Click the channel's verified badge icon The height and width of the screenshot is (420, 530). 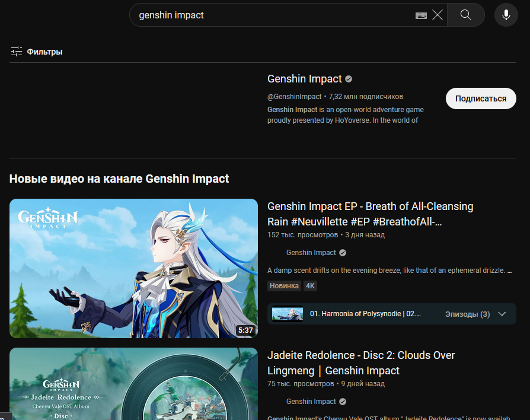tap(349, 79)
